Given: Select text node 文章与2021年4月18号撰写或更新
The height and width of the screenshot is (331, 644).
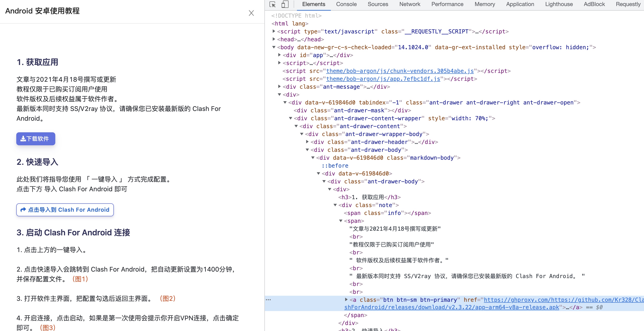Looking at the screenshot, I should (x=395, y=229).
